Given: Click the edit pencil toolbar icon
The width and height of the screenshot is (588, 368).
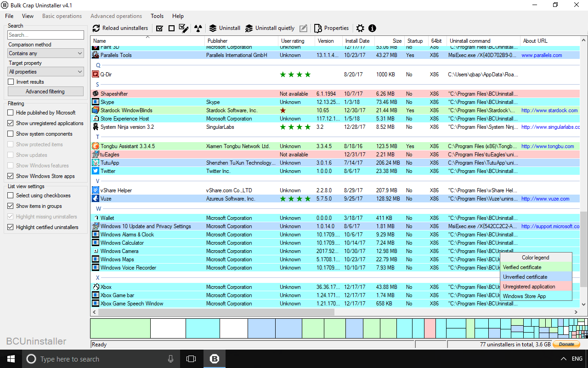Looking at the screenshot, I should pyautogui.click(x=303, y=28).
